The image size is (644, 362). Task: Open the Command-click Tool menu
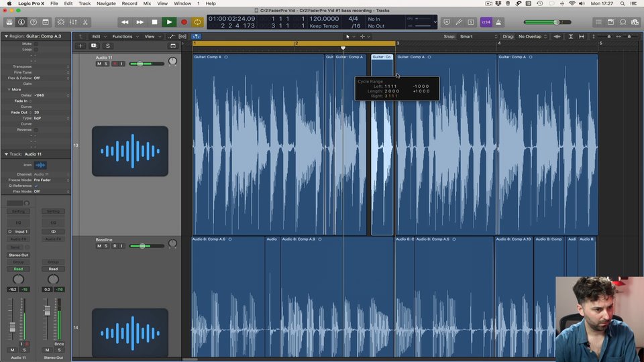(365, 36)
